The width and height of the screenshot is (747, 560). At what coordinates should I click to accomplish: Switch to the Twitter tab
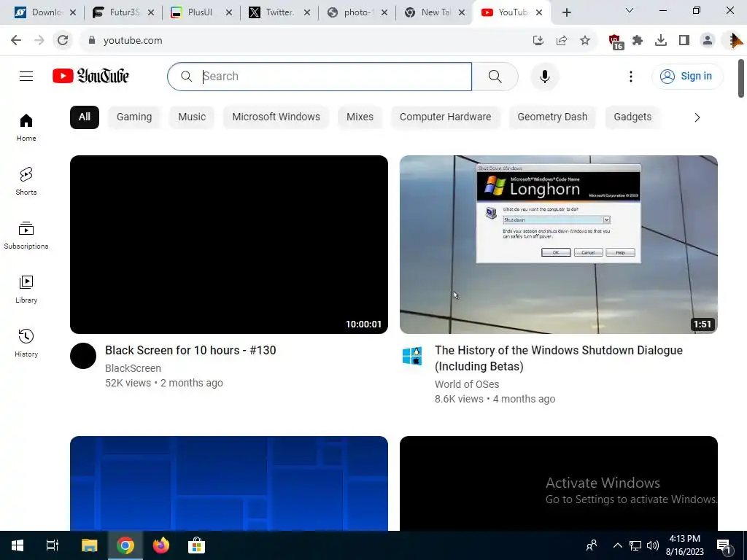[279, 12]
